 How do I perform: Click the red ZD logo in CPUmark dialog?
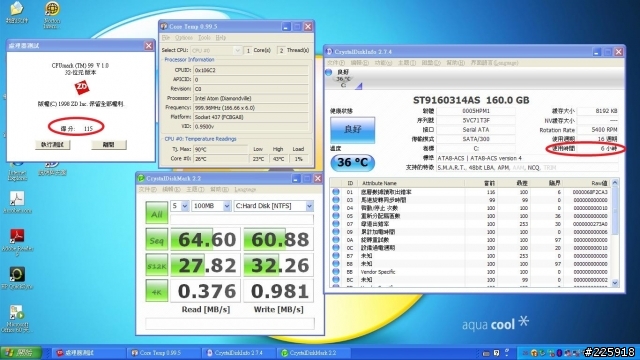pos(82,87)
